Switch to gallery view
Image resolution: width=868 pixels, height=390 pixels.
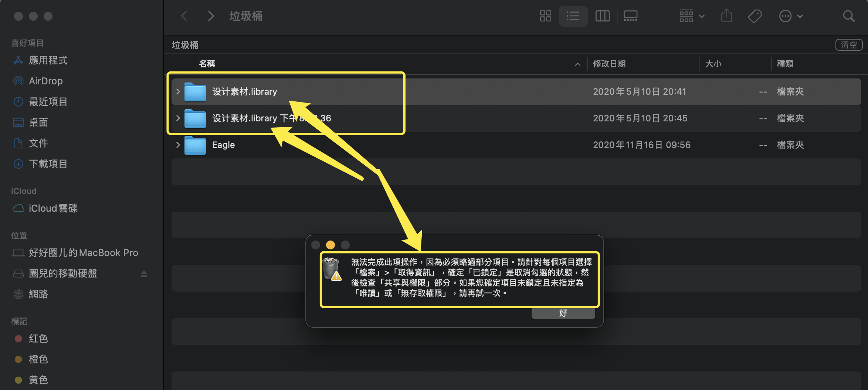point(630,16)
